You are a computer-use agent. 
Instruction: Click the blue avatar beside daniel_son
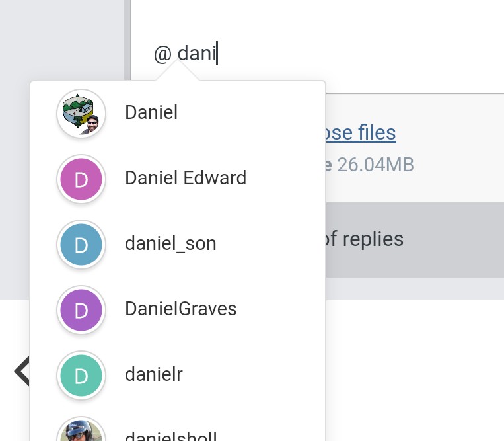81,244
